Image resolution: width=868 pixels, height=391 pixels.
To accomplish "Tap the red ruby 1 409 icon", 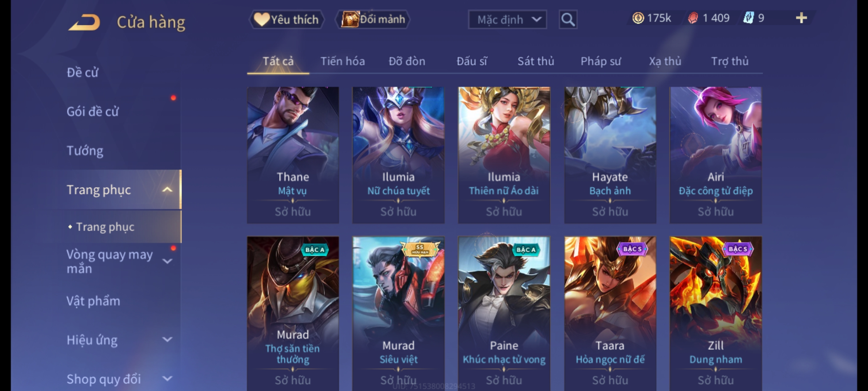I will coord(693,18).
